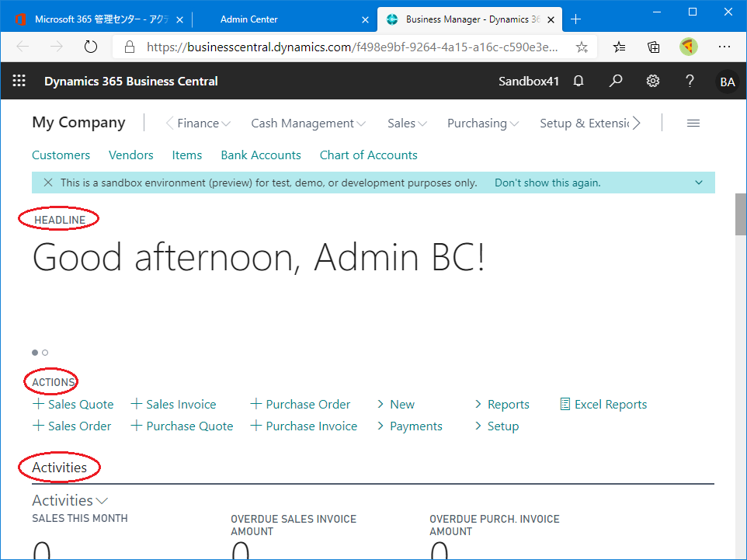Open the Chart of Accounts
The height and width of the screenshot is (560, 747).
click(x=368, y=155)
